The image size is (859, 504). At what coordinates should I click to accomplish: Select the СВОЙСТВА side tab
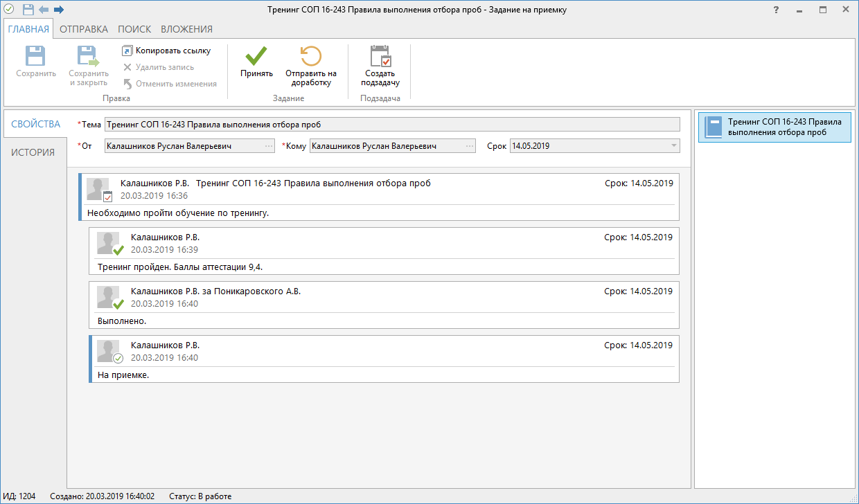point(36,124)
